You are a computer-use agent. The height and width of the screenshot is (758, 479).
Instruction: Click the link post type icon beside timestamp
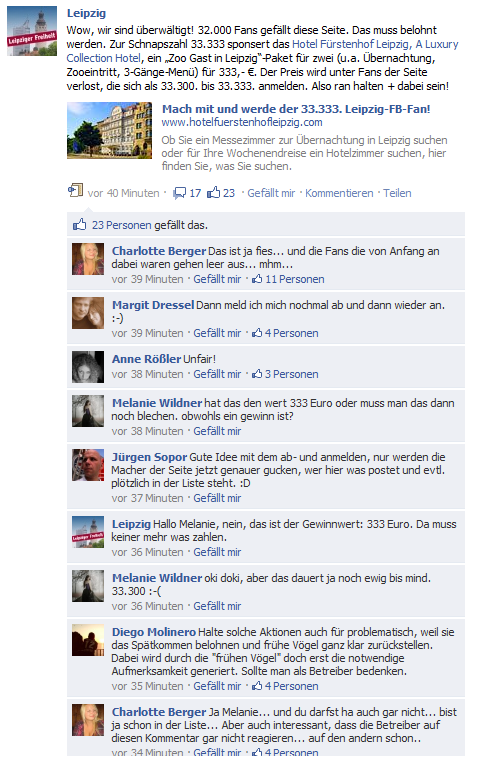point(75,190)
